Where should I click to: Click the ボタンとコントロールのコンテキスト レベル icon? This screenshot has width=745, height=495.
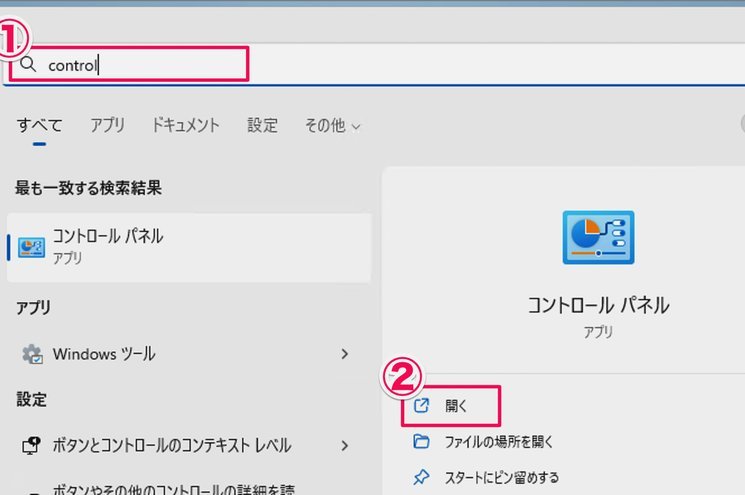(x=31, y=446)
